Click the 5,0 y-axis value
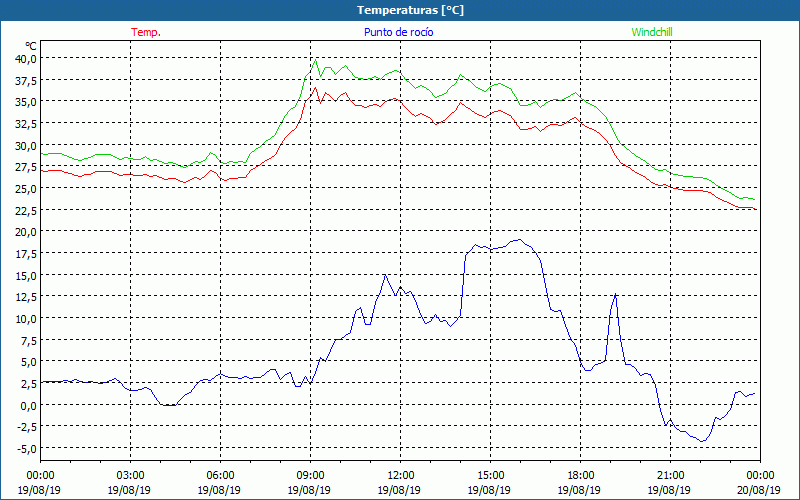Image resolution: width=800 pixels, height=500 pixels. (28, 361)
